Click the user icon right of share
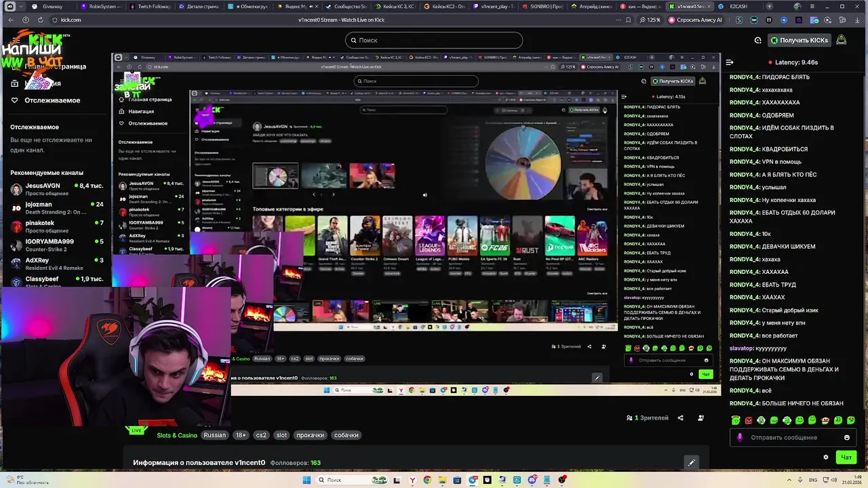This screenshot has width=868, height=488. click(x=701, y=418)
